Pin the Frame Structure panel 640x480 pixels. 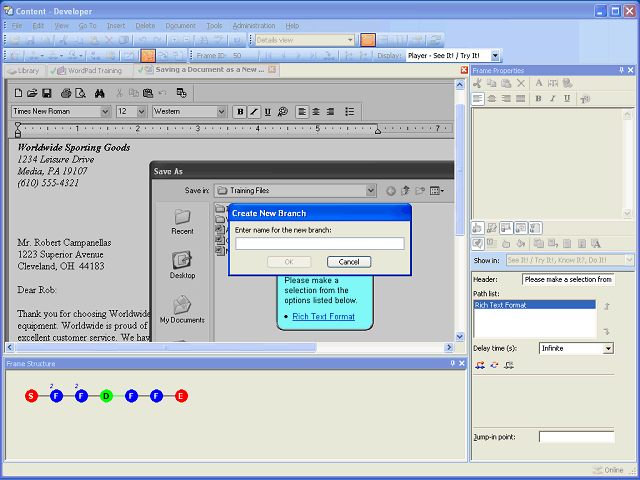pyautogui.click(x=453, y=363)
